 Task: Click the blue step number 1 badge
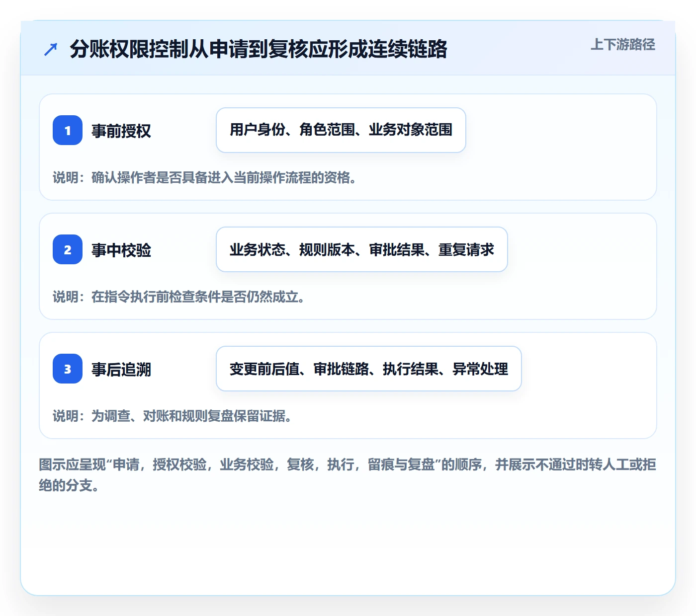point(68,130)
